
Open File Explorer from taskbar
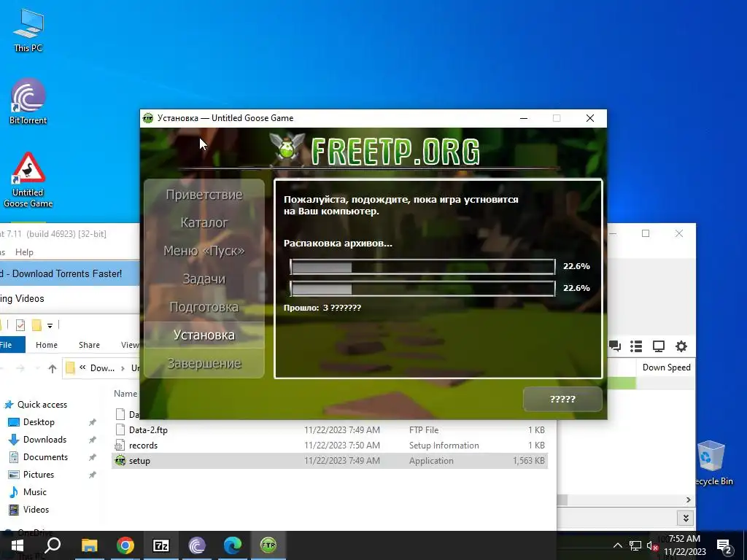[89, 545]
